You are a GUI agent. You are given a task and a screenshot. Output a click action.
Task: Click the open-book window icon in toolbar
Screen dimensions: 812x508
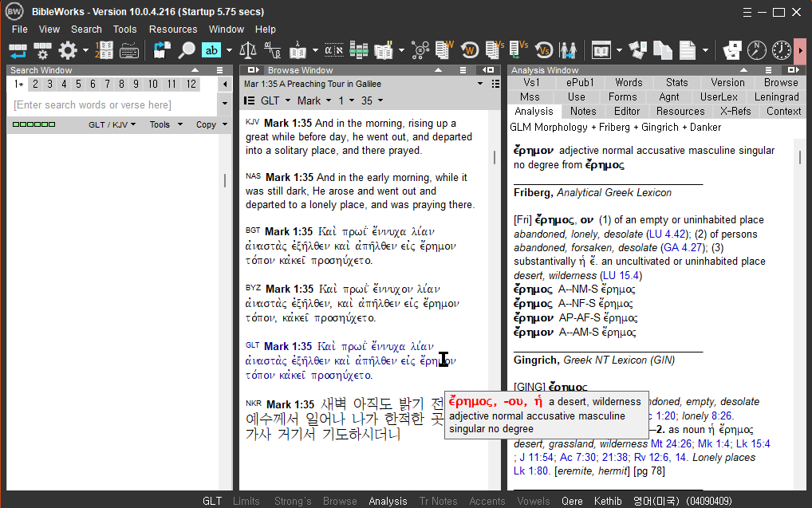click(601, 50)
